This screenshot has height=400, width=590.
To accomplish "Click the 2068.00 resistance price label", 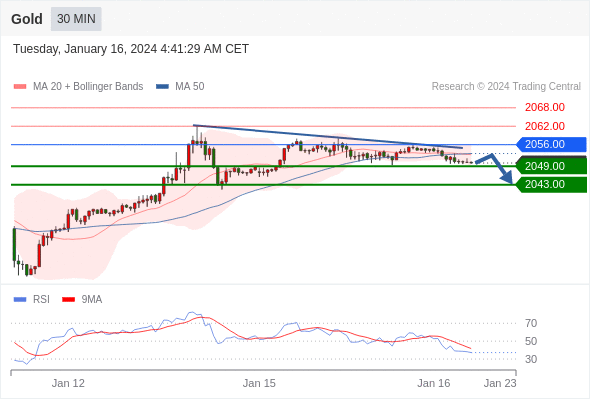I will (545, 108).
